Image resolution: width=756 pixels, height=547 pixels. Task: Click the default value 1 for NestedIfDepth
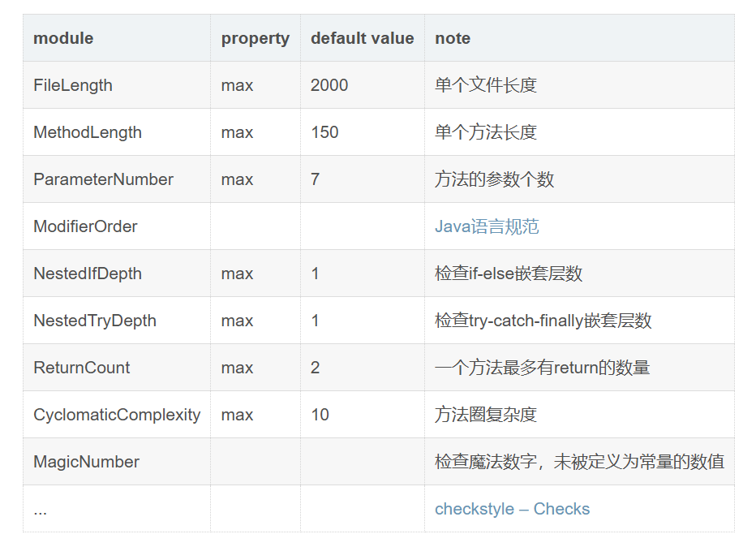[x=316, y=273]
